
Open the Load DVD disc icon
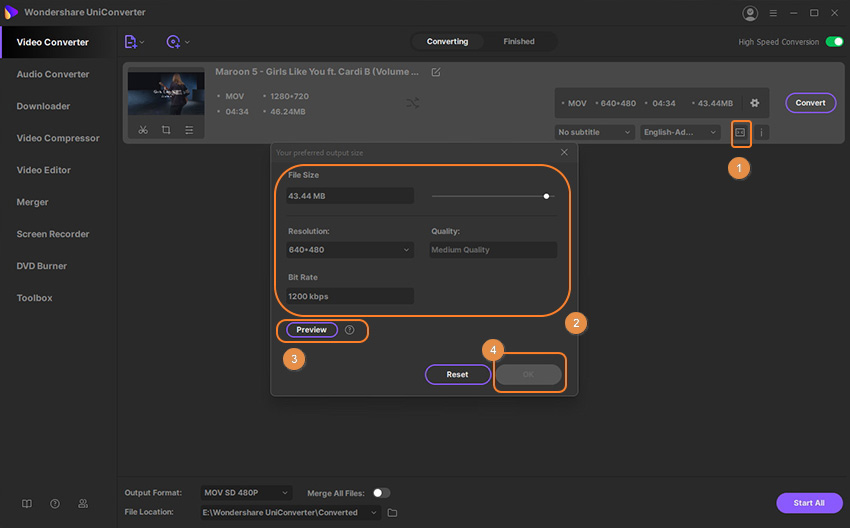tap(173, 42)
